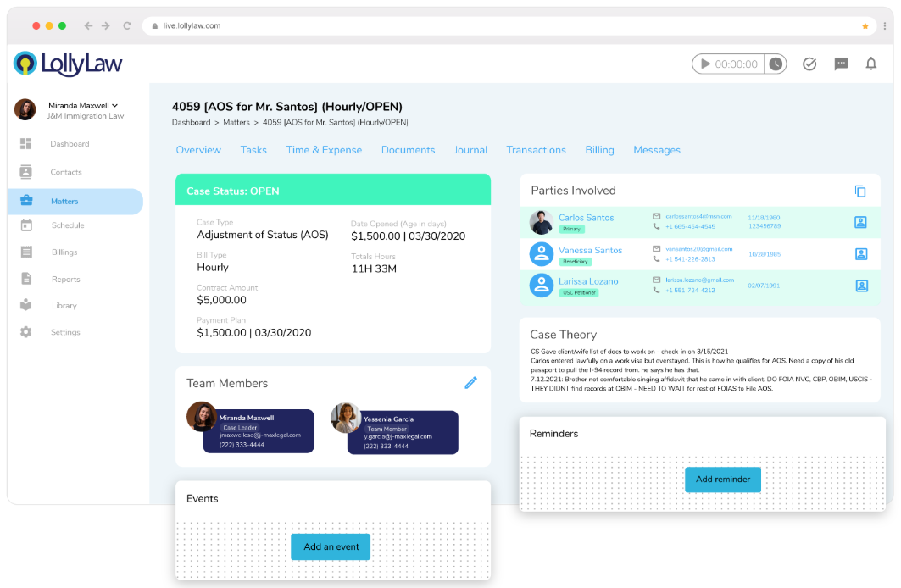
Task: Open the Messages tab
Action: (657, 150)
